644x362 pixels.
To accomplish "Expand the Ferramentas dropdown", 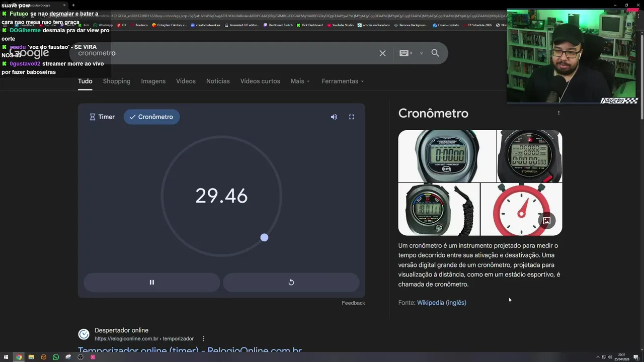I will coord(343,81).
